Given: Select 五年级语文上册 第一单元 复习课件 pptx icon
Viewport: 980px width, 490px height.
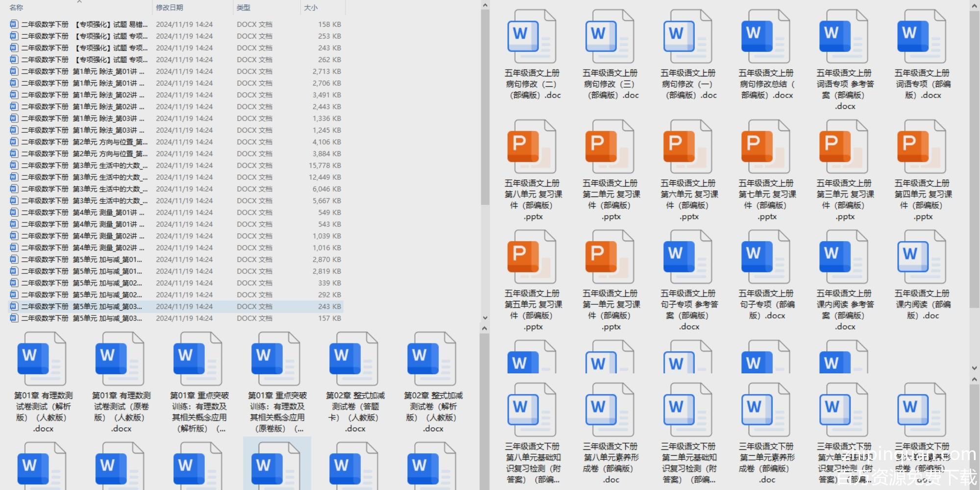Looking at the screenshot, I should (610, 257).
